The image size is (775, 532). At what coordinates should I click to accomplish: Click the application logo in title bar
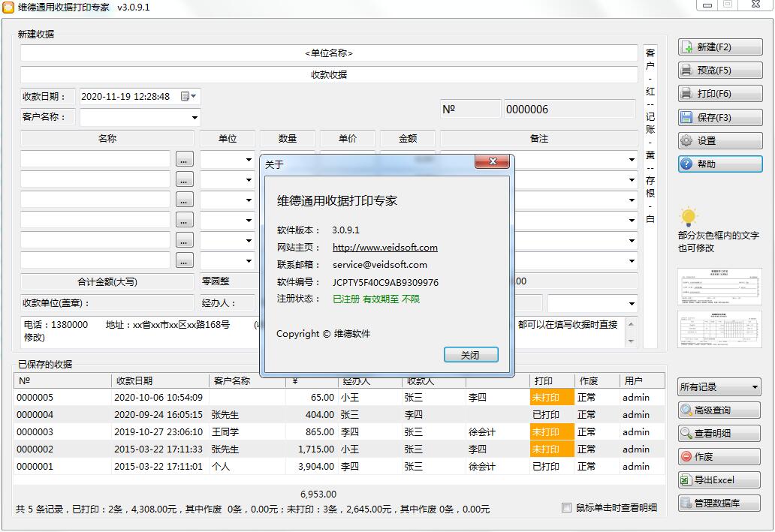(x=8, y=8)
